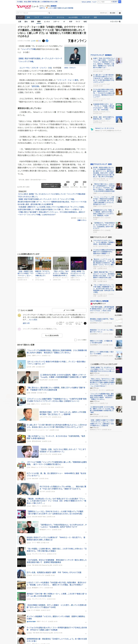React with 学びがある graduation cap icon
This screenshot has width=138, height=644.
click(x=66, y=185)
